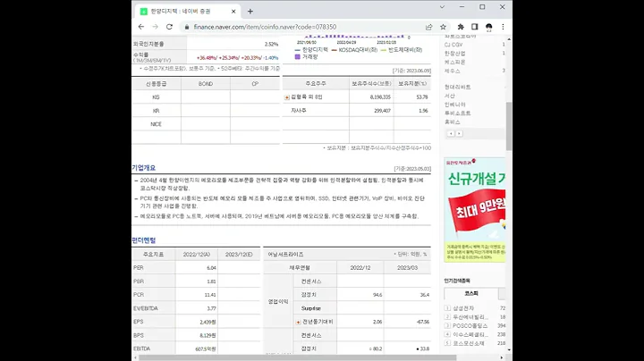This screenshot has width=644, height=361.
Task: Open 이수스페셜티 in popular searches
Action: (470, 334)
